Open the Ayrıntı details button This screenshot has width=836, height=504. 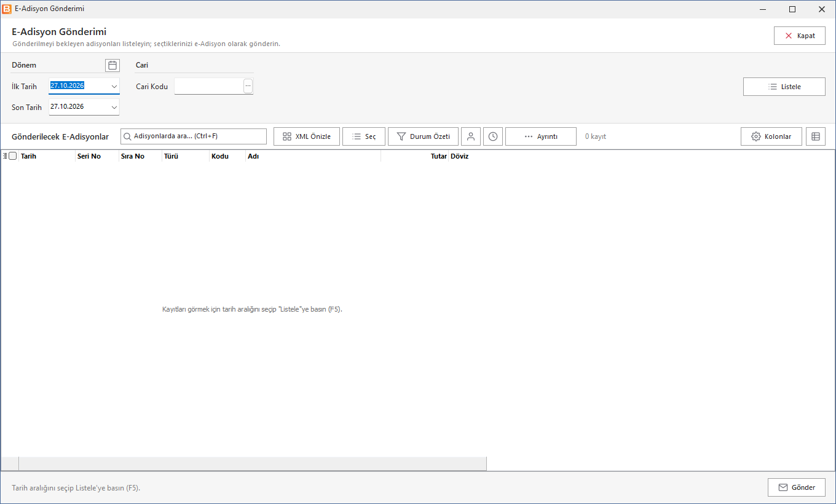click(541, 136)
